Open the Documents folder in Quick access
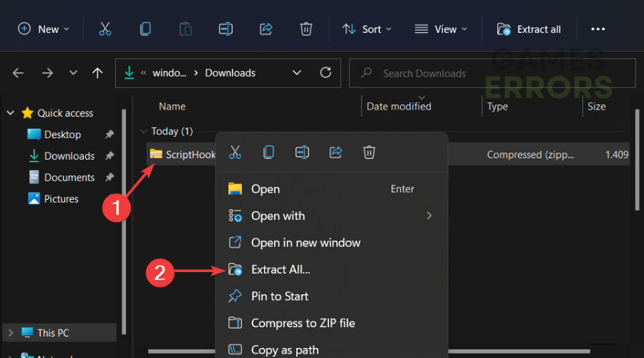Screen dimensions: 644x358 click(x=69, y=178)
